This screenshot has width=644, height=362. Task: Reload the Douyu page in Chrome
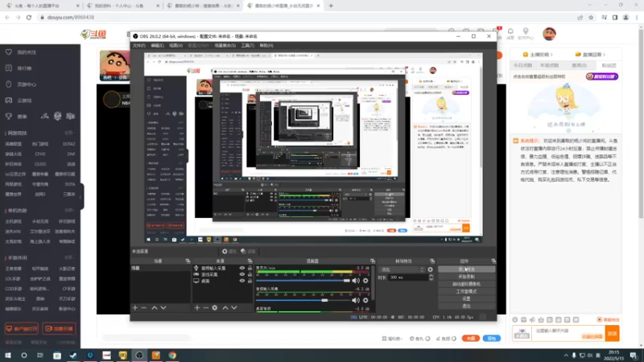(x=29, y=17)
